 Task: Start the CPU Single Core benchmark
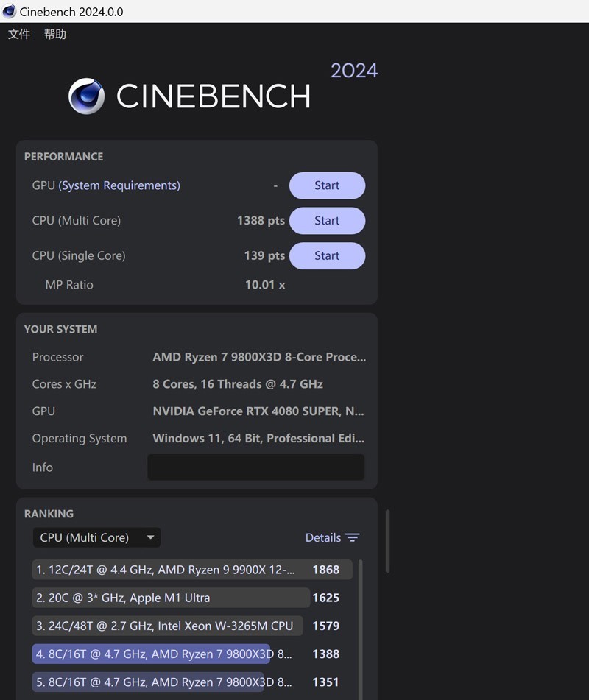pos(327,255)
